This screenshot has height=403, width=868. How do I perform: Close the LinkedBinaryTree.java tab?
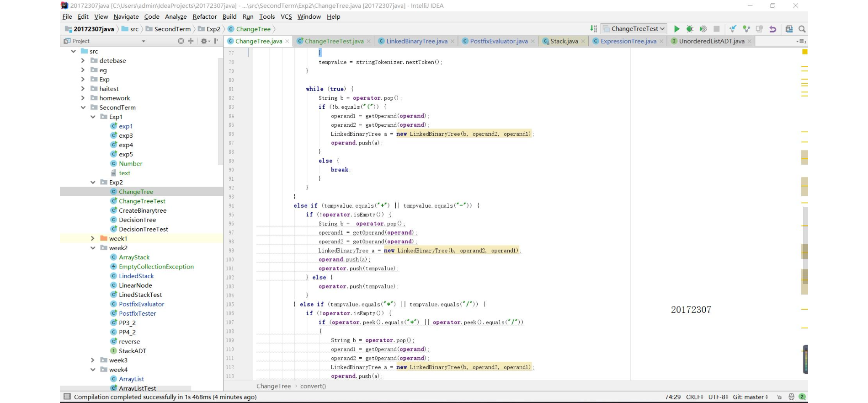point(453,42)
